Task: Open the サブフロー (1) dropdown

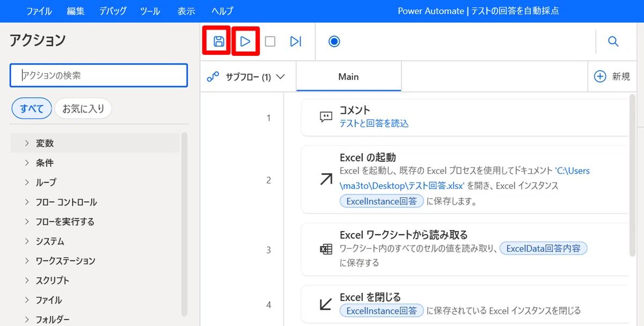Action: tap(248, 77)
